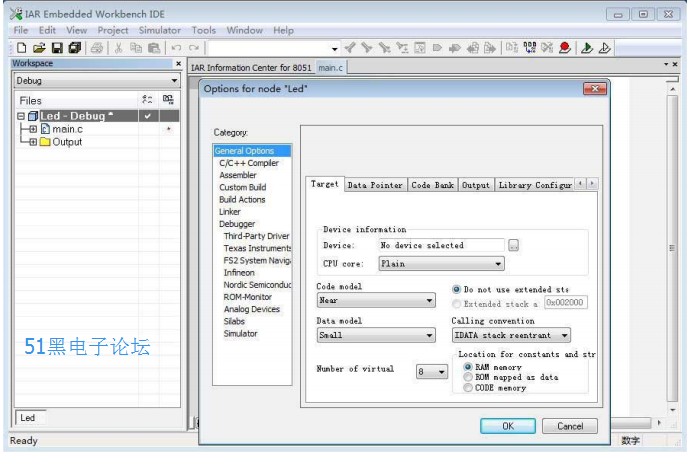Expand the Output folder node
687x452 pixels.
click(33, 142)
